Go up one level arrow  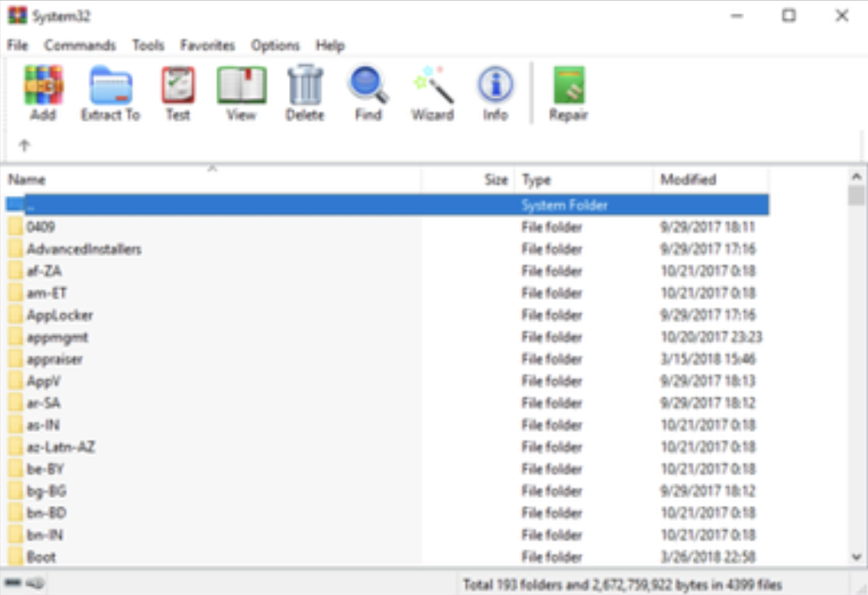tap(24, 146)
